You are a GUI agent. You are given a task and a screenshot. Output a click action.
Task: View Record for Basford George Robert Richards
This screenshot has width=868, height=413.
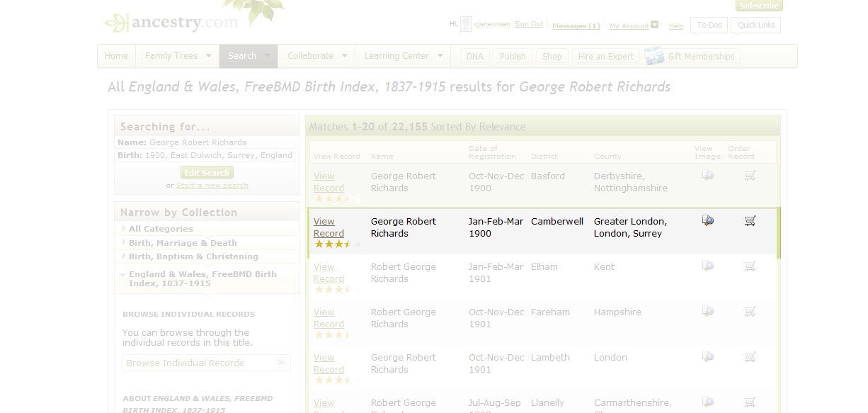point(329,182)
